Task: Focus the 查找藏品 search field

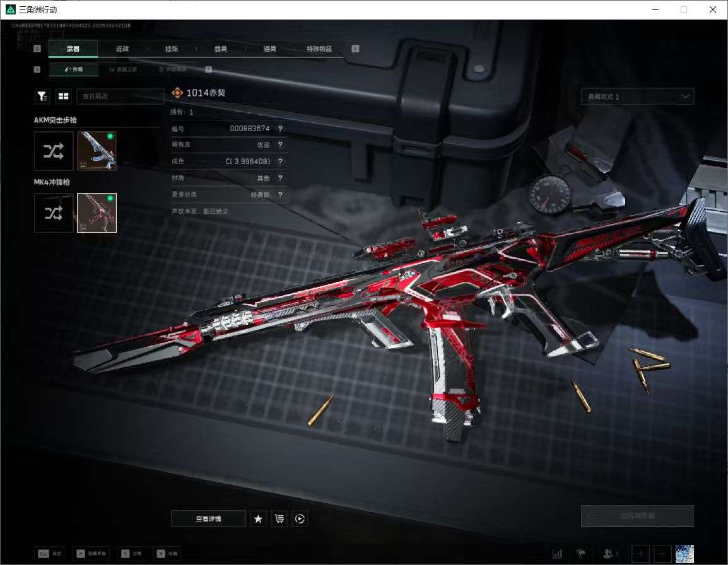Action: 120,96
